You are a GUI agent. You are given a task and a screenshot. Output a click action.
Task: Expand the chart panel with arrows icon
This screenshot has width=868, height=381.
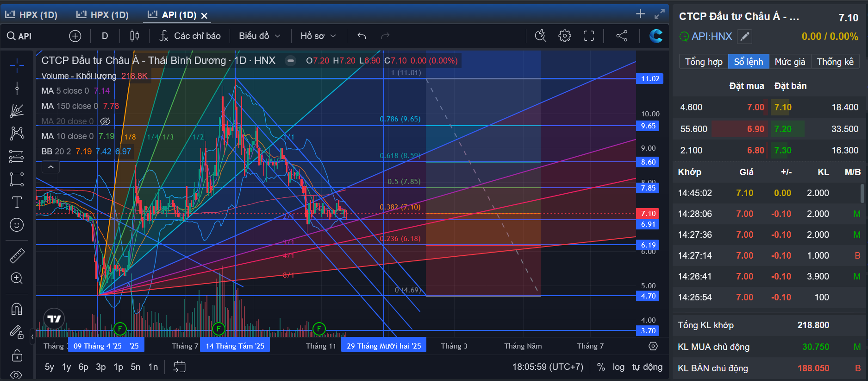[660, 14]
